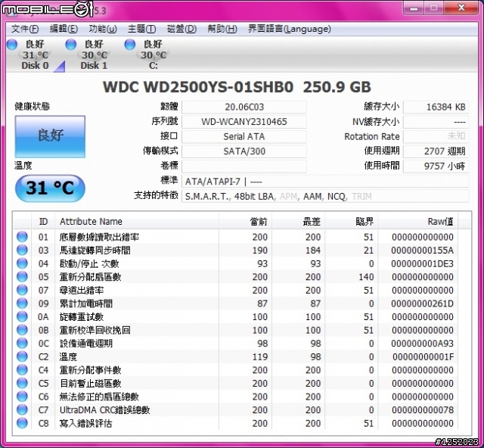The height and width of the screenshot is (448, 484).
Task: Select the Disk 0 drive tab
Action: pyautogui.click(x=36, y=55)
